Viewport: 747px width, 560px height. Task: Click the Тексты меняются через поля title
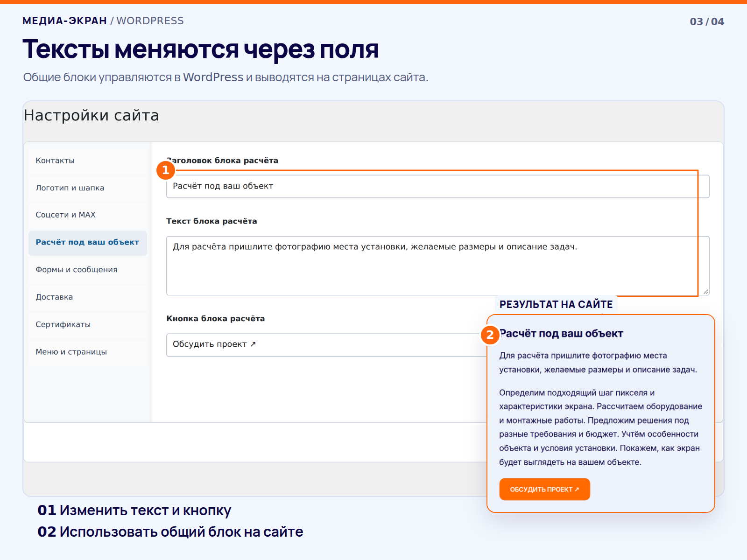201,49
